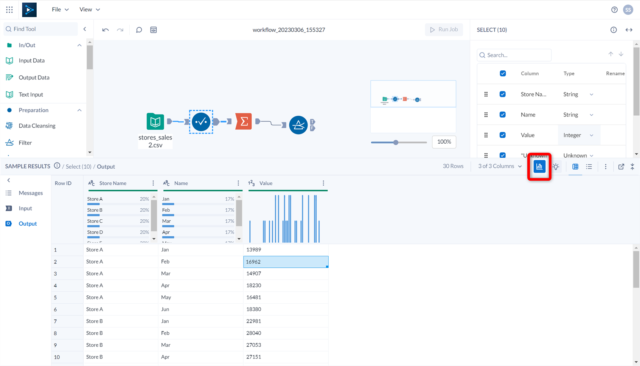Click the stores_sales Input Data node

pyautogui.click(x=155, y=122)
